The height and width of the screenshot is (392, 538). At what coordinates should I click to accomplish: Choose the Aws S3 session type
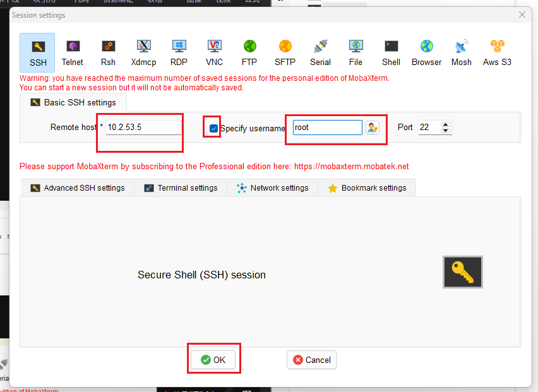[x=497, y=53]
